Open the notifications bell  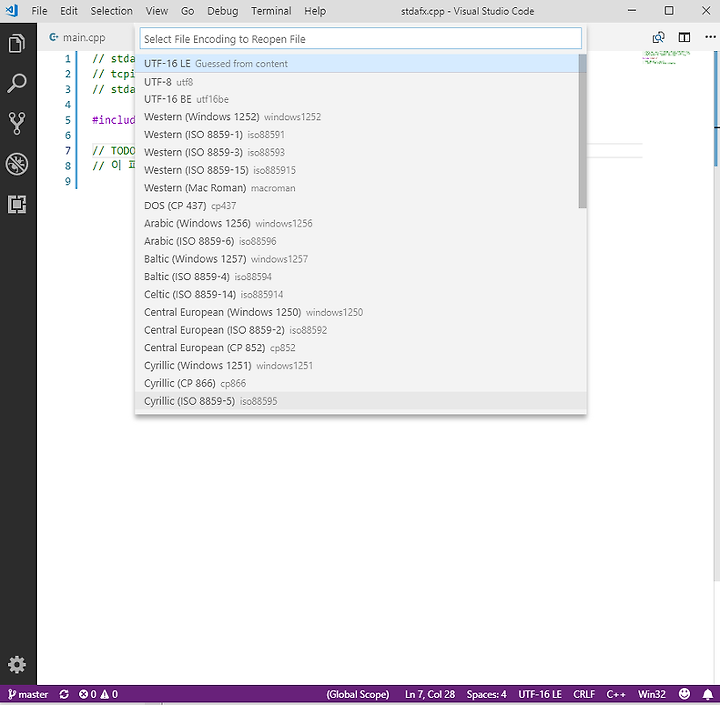coord(708,694)
